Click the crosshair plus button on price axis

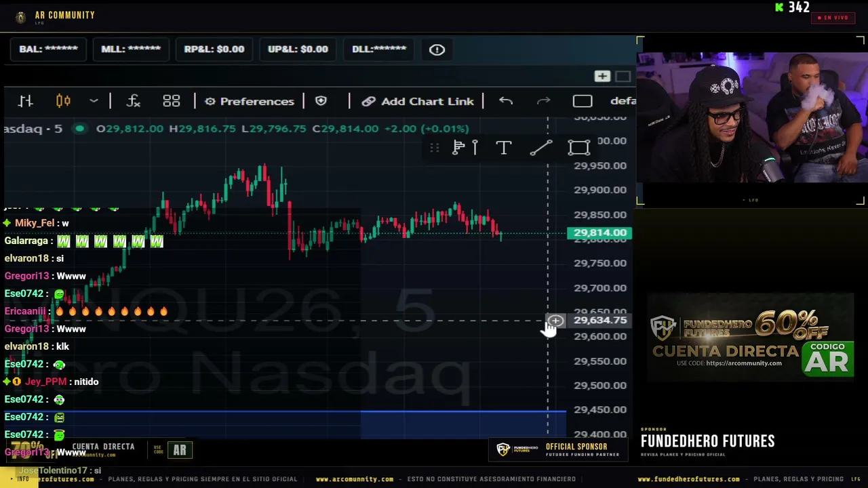click(555, 321)
